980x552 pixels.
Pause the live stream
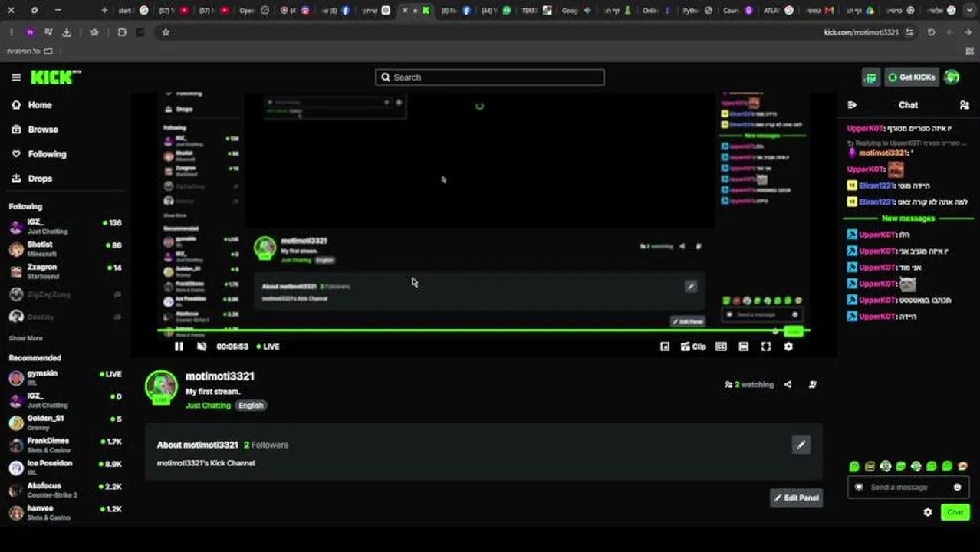coord(179,347)
